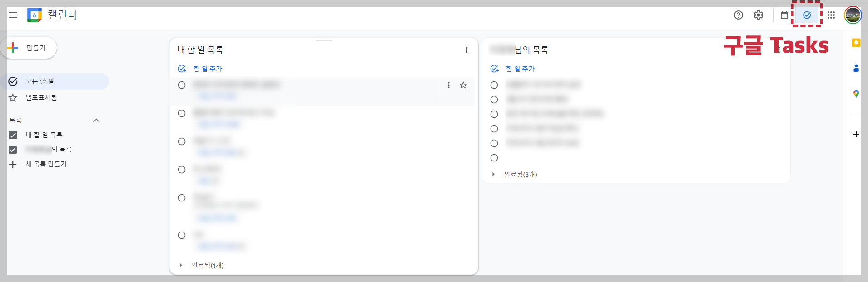Open the account profile avatar
This screenshot has width=868, height=282.
[853, 15]
